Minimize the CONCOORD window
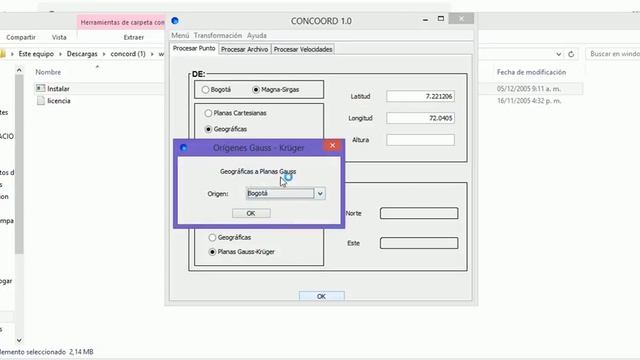640x360 pixels. [x=425, y=19]
